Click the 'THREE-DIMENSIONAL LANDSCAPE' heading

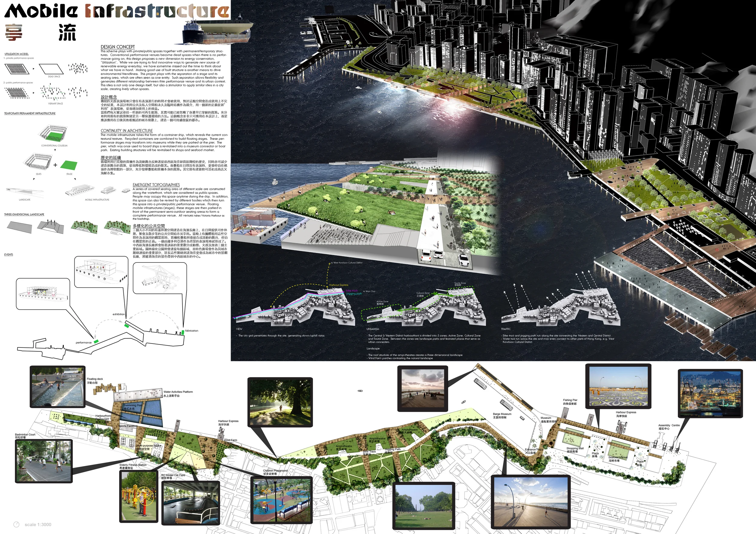pos(24,214)
